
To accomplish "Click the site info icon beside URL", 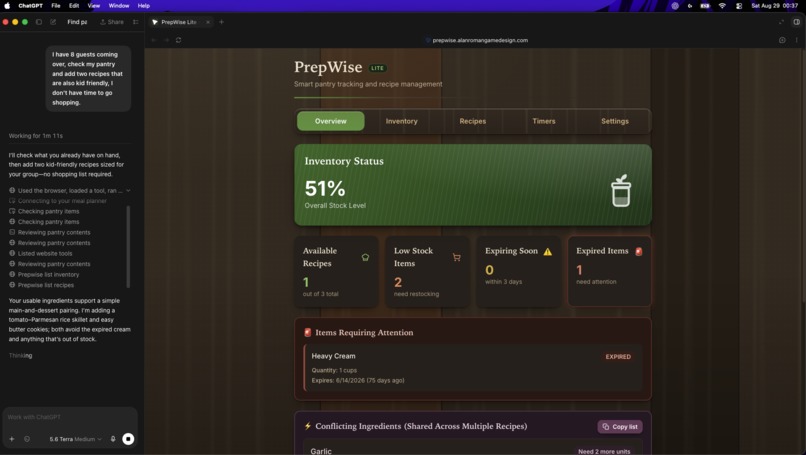I will [428, 40].
